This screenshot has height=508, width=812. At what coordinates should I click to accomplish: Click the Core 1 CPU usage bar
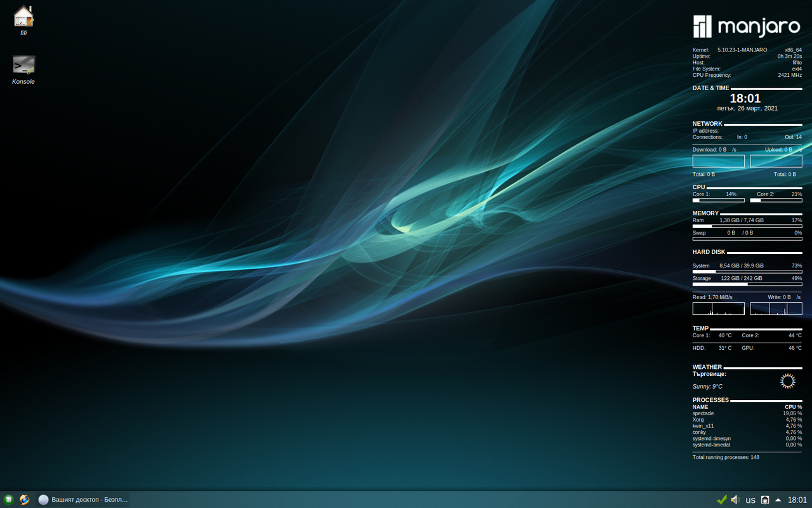coord(718,201)
